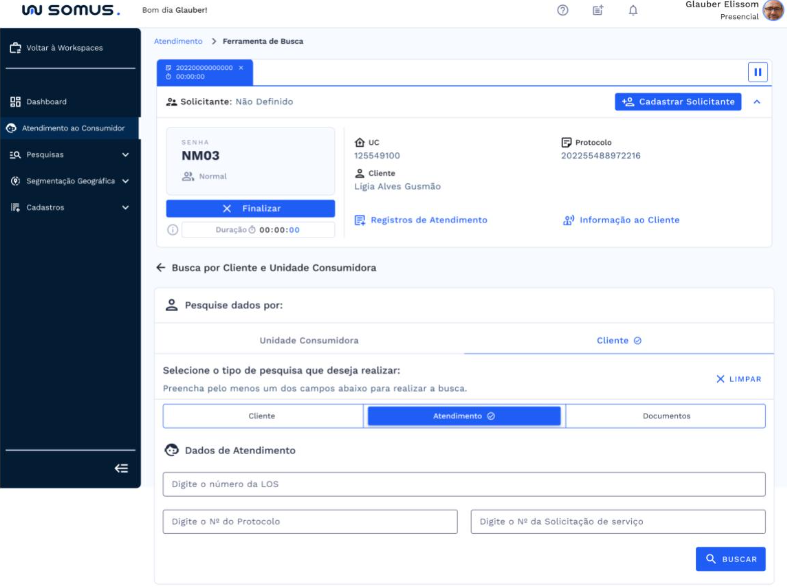Open the notifications bell icon
The width and height of the screenshot is (787, 587).
tap(633, 10)
